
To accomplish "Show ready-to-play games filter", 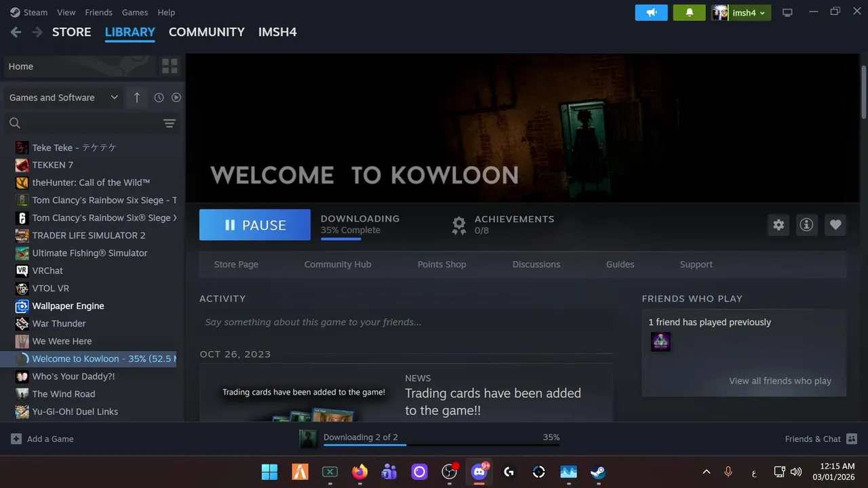I will pyautogui.click(x=176, y=98).
